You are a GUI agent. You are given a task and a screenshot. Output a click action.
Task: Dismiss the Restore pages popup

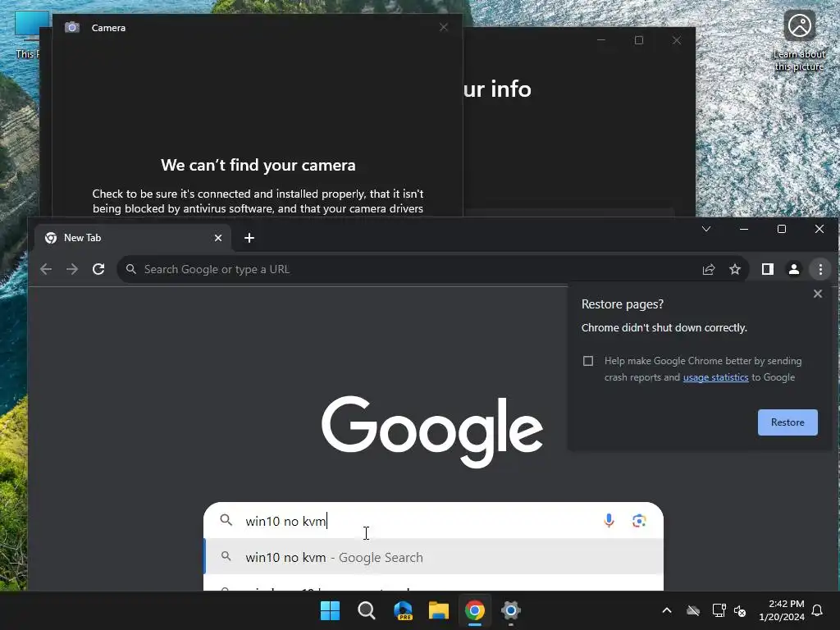(x=818, y=294)
